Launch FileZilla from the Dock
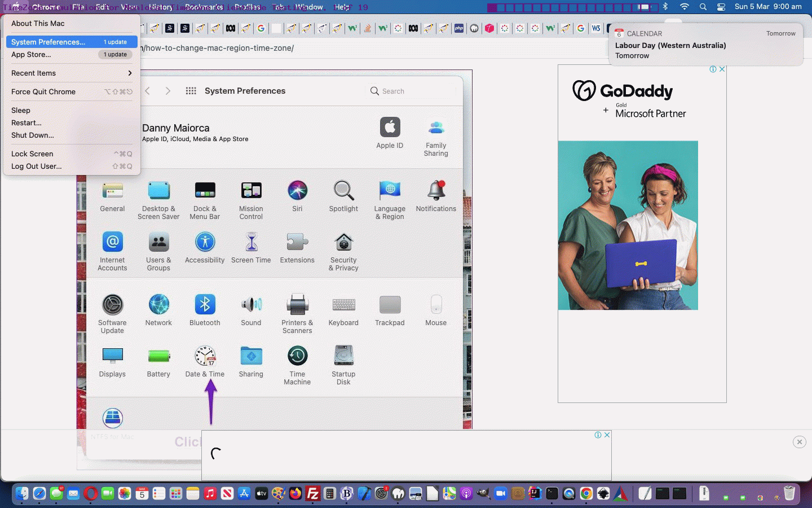The height and width of the screenshot is (508, 812). [312, 493]
